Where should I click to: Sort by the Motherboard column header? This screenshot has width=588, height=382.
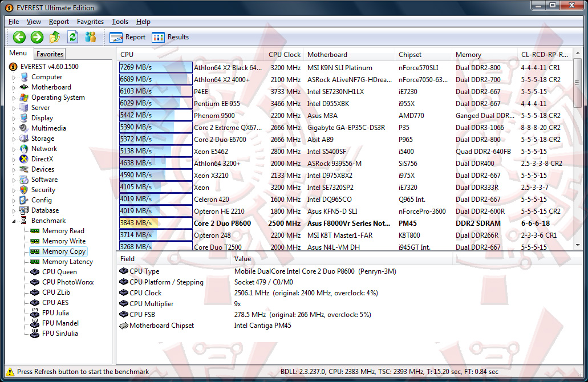click(349, 55)
